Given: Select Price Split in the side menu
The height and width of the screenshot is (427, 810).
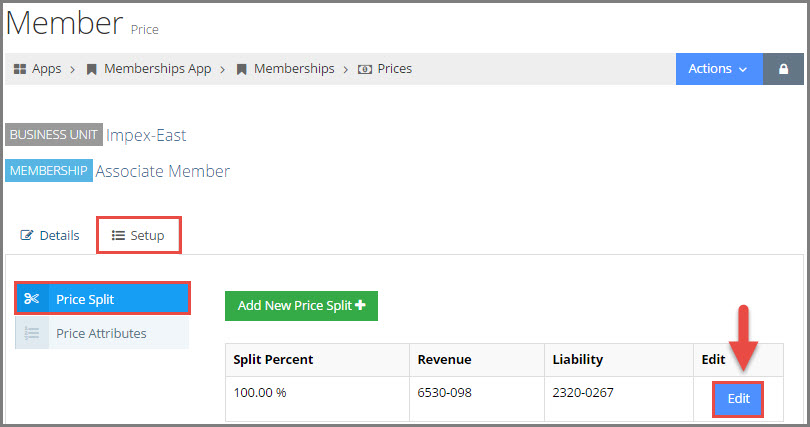Looking at the screenshot, I should 102,298.
